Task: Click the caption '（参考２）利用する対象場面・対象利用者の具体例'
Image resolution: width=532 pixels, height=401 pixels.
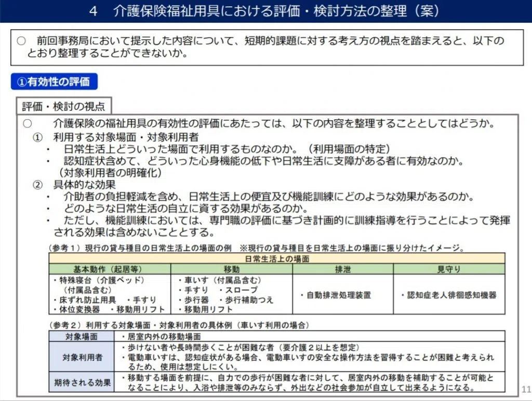Action: click(x=141, y=325)
